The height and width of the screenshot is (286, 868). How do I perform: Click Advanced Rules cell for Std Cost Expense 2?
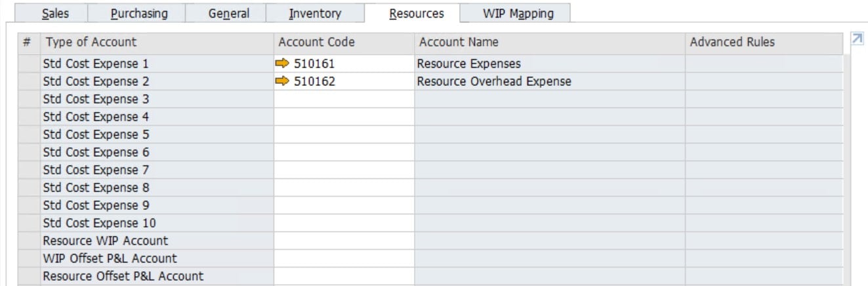click(764, 81)
